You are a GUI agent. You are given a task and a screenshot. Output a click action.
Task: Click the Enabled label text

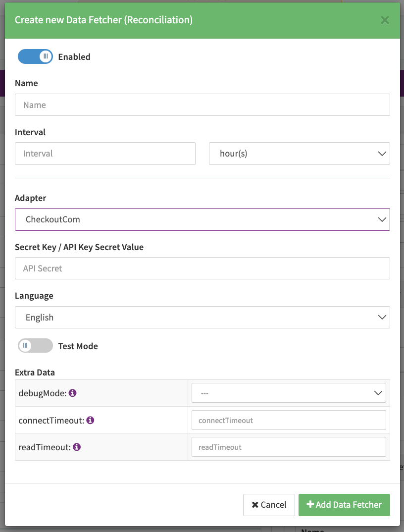tap(74, 57)
